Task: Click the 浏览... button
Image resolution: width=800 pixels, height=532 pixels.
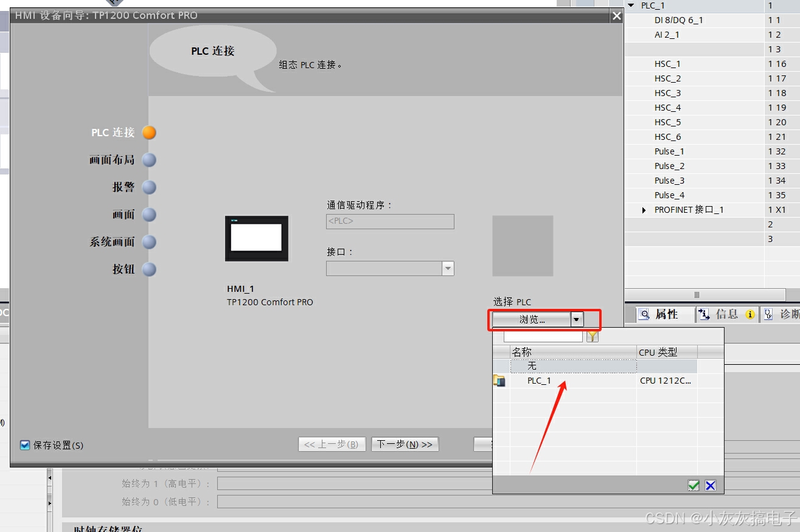Action: click(532, 319)
